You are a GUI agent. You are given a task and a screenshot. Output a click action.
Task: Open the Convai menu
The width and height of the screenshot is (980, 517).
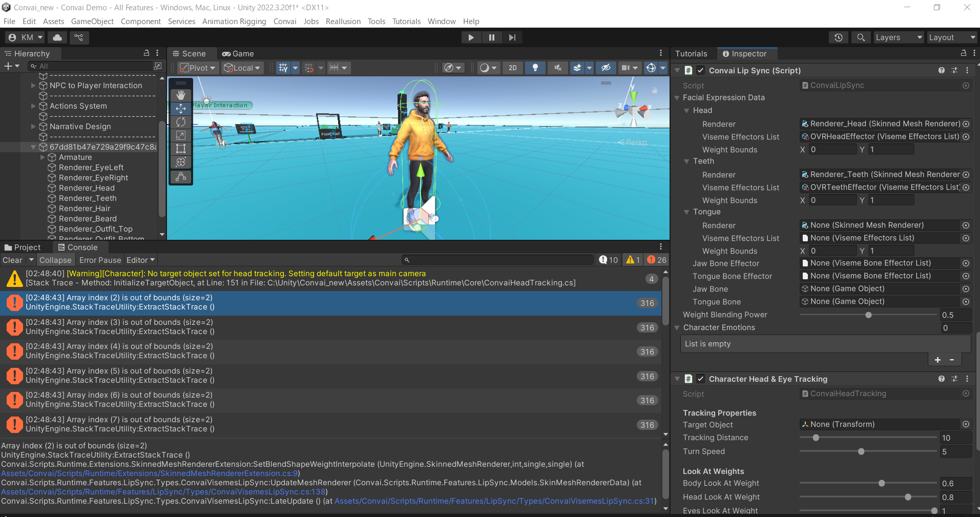pyautogui.click(x=285, y=21)
